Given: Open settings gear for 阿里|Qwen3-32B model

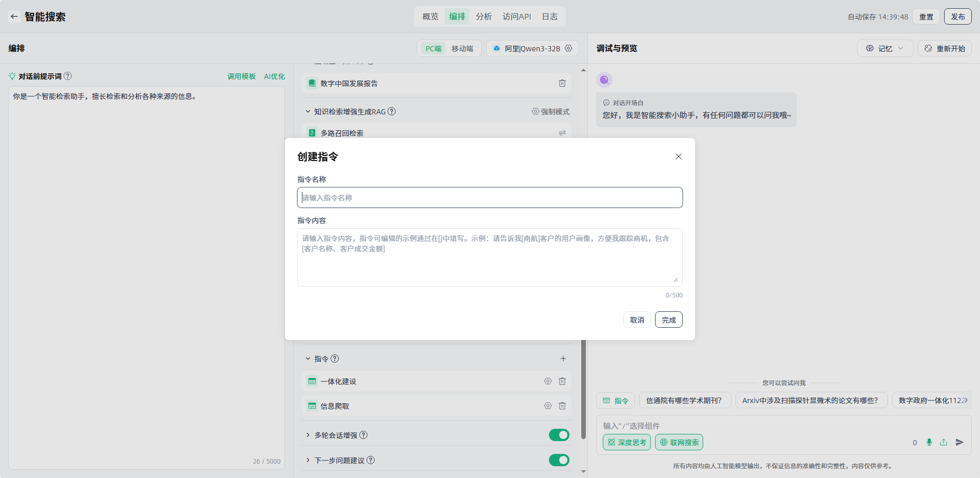Looking at the screenshot, I should (x=568, y=48).
